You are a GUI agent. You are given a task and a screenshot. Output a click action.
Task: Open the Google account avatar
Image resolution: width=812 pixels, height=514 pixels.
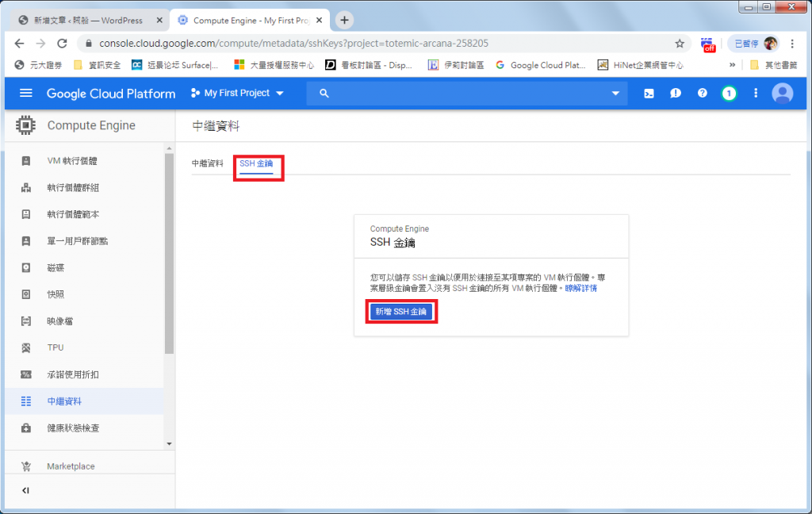click(783, 94)
